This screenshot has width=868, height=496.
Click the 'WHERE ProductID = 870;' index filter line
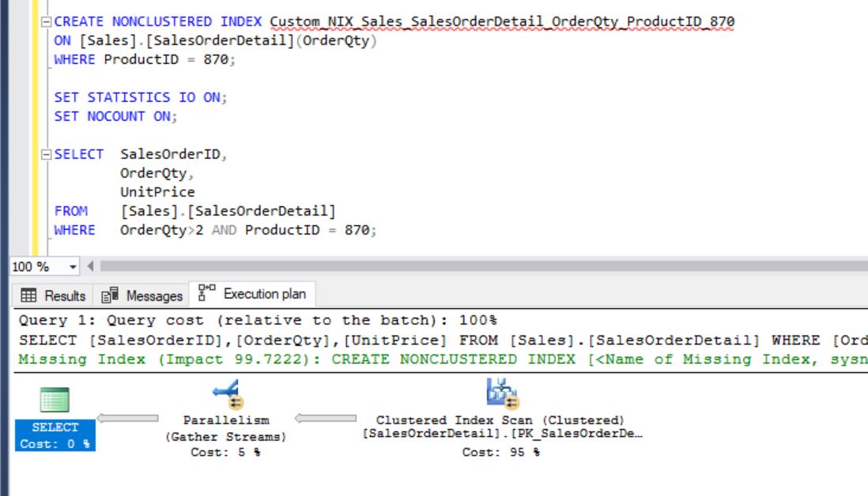145,60
